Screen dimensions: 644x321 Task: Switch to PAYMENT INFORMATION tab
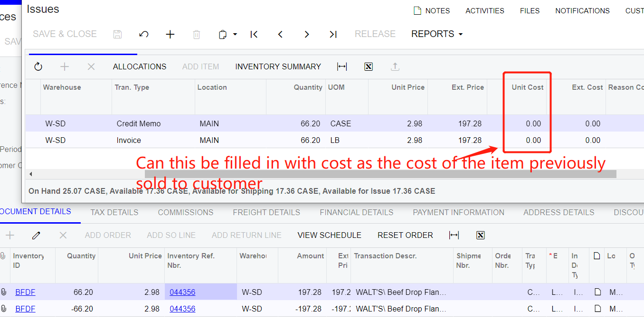coord(459,212)
